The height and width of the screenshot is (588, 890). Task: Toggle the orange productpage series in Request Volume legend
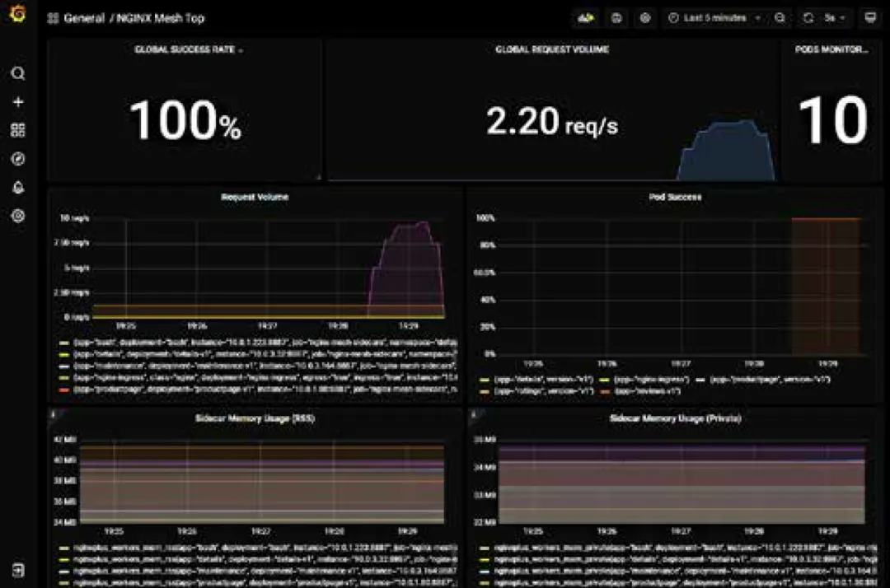[x=258, y=390]
